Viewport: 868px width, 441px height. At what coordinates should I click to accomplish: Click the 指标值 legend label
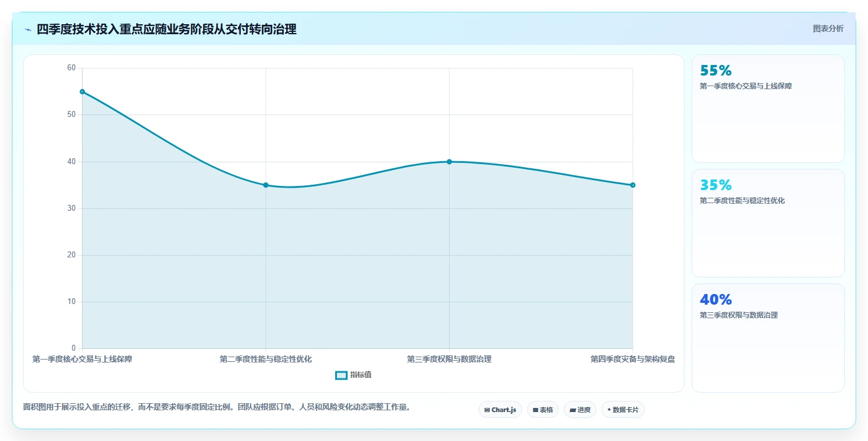(361, 375)
